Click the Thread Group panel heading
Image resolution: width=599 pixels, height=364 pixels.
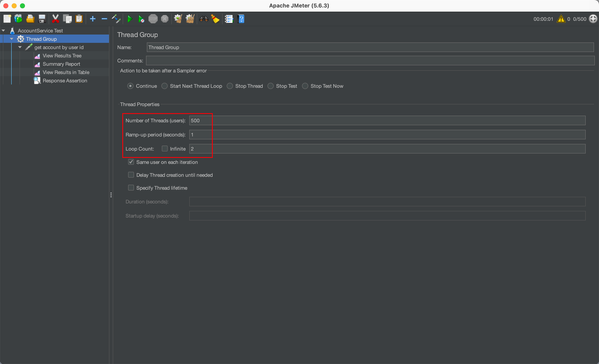pyautogui.click(x=137, y=35)
